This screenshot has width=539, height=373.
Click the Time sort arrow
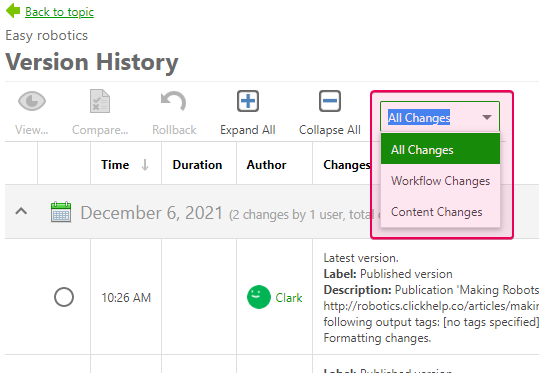point(145,165)
